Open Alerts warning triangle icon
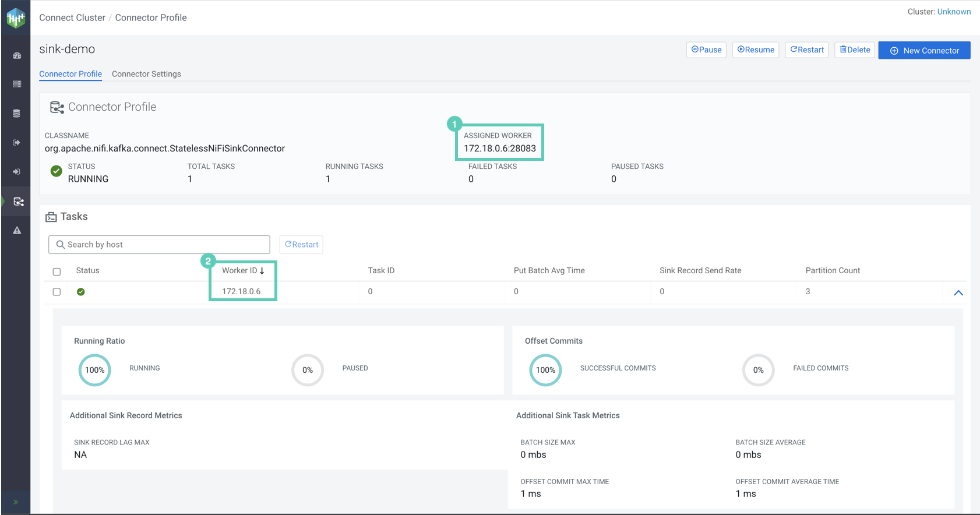This screenshot has height=515, width=980. point(17,231)
